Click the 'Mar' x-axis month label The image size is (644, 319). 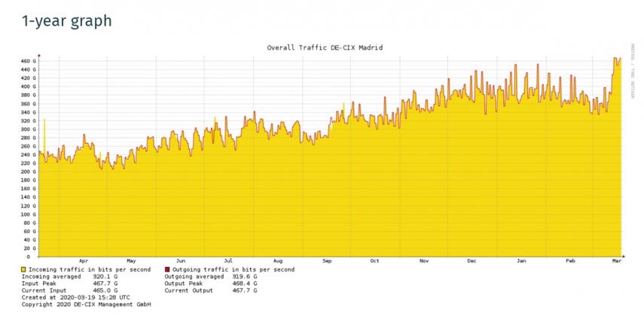616,261
